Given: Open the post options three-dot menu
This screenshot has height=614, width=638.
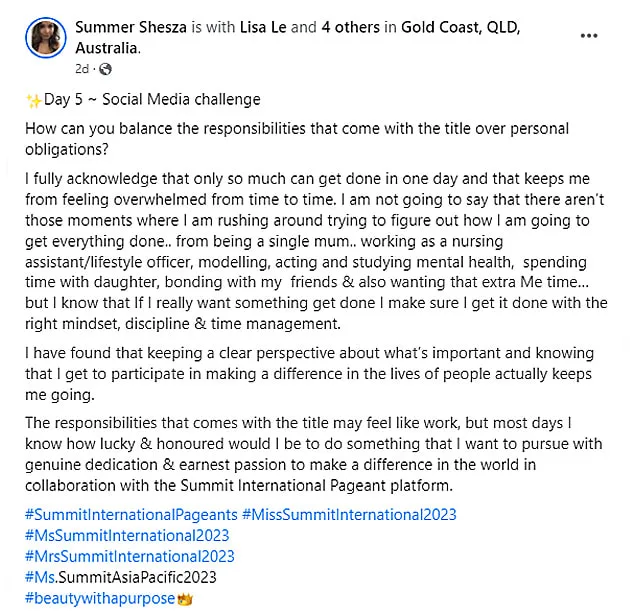Looking at the screenshot, I should click(589, 36).
